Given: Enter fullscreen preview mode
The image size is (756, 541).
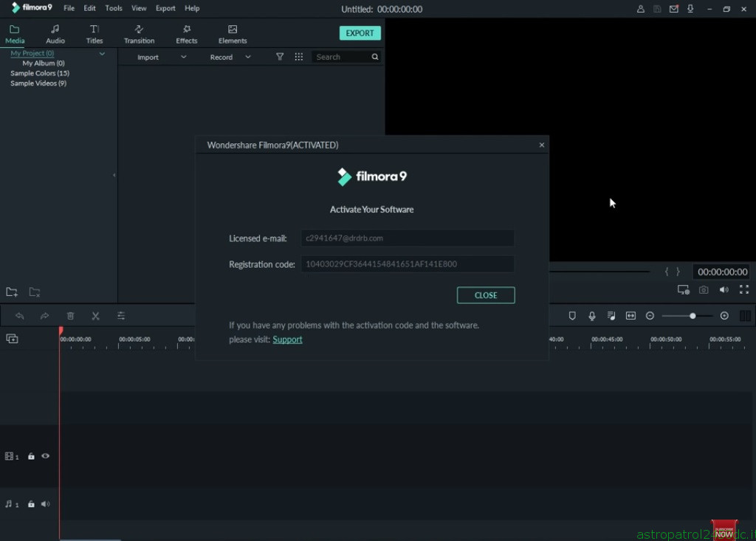Looking at the screenshot, I should (x=744, y=290).
